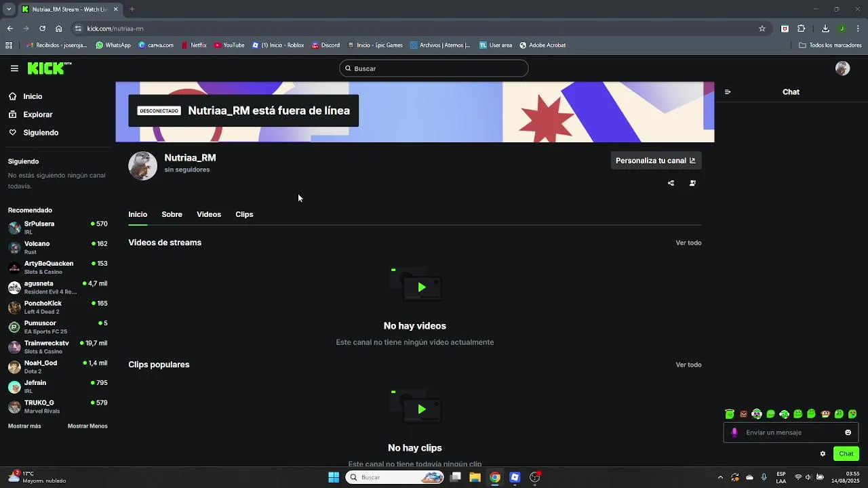This screenshot has width=868, height=488.
Task: Open Siguiendo in sidebar
Action: 33,133
